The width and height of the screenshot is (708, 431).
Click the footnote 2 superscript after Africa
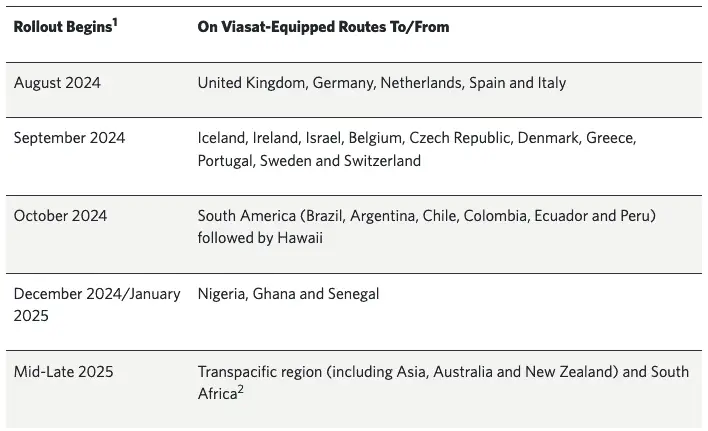point(241,388)
